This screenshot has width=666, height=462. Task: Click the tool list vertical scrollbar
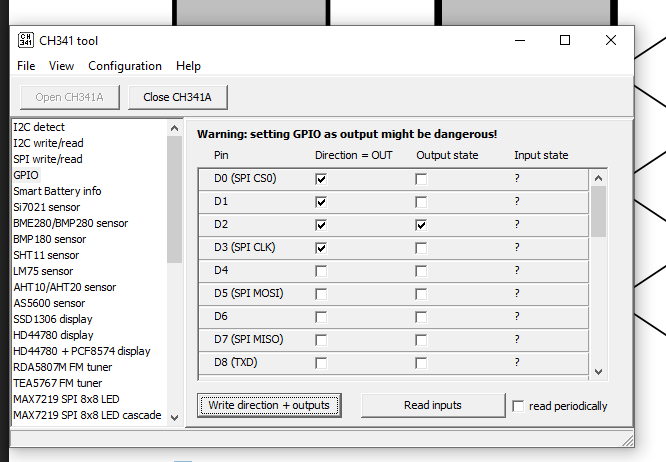point(175,200)
